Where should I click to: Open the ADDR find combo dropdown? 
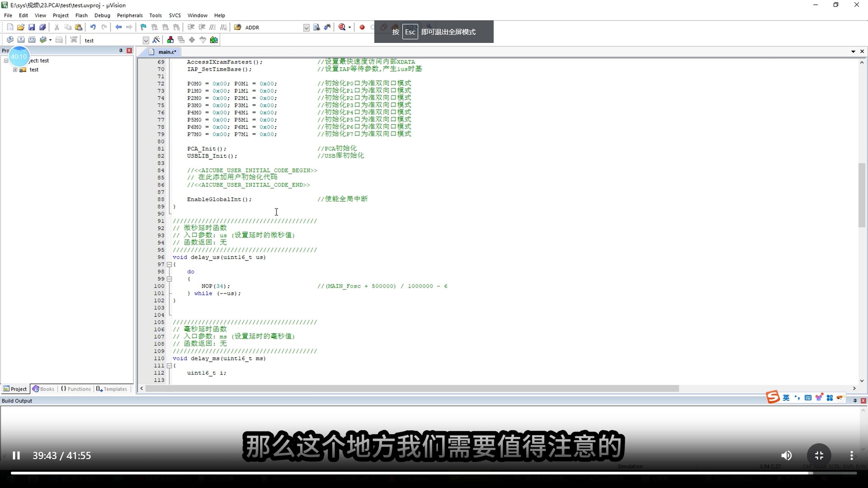tap(306, 28)
